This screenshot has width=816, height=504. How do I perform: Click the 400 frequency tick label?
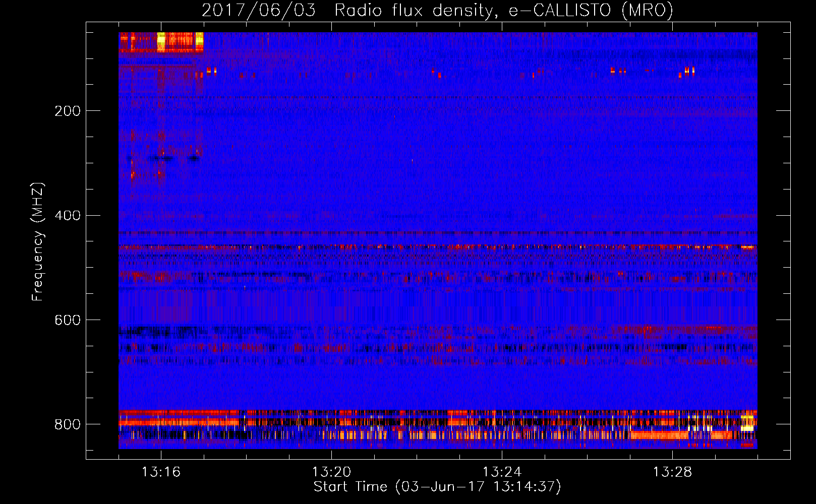pos(68,216)
